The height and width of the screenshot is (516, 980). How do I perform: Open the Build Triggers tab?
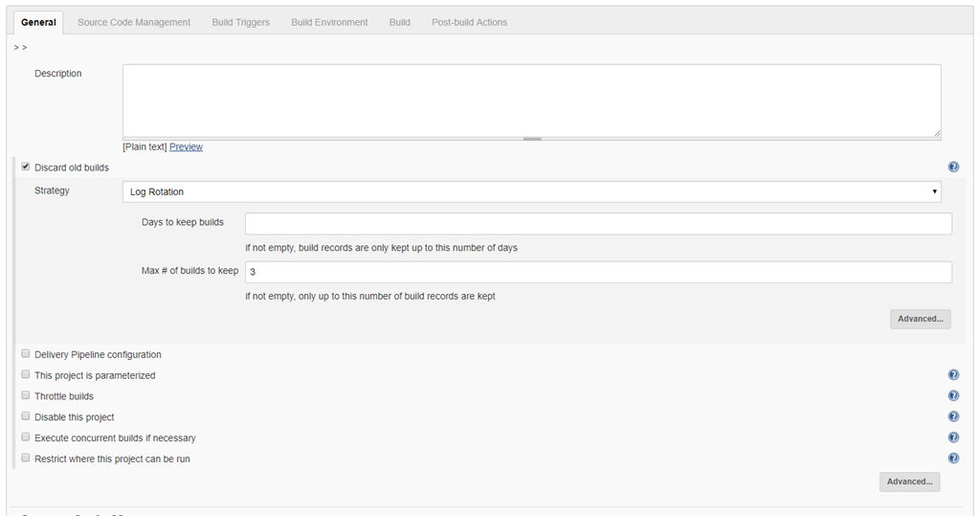pyautogui.click(x=240, y=22)
